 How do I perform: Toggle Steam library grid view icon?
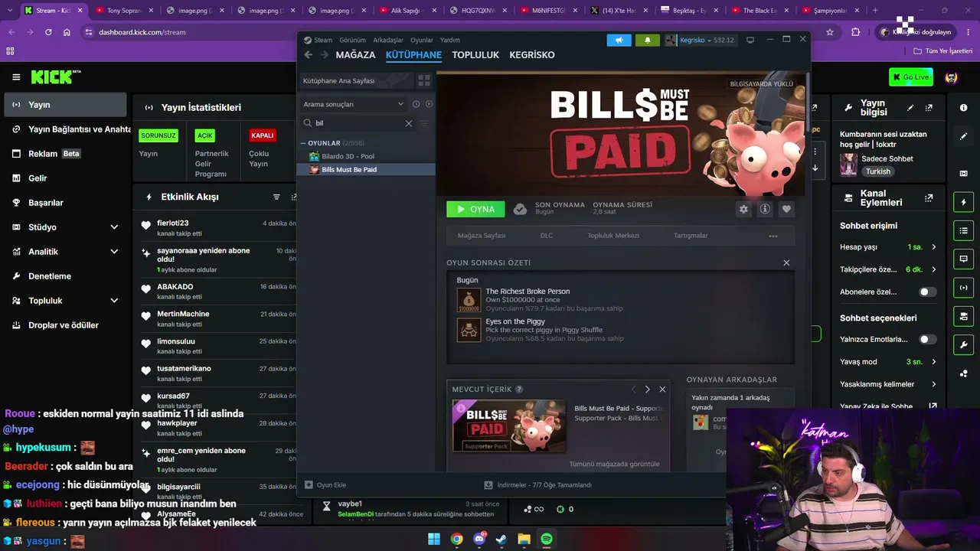click(x=423, y=80)
